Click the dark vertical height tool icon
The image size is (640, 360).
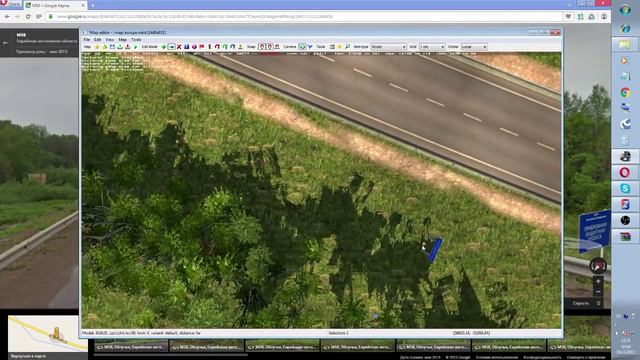pos(210,47)
